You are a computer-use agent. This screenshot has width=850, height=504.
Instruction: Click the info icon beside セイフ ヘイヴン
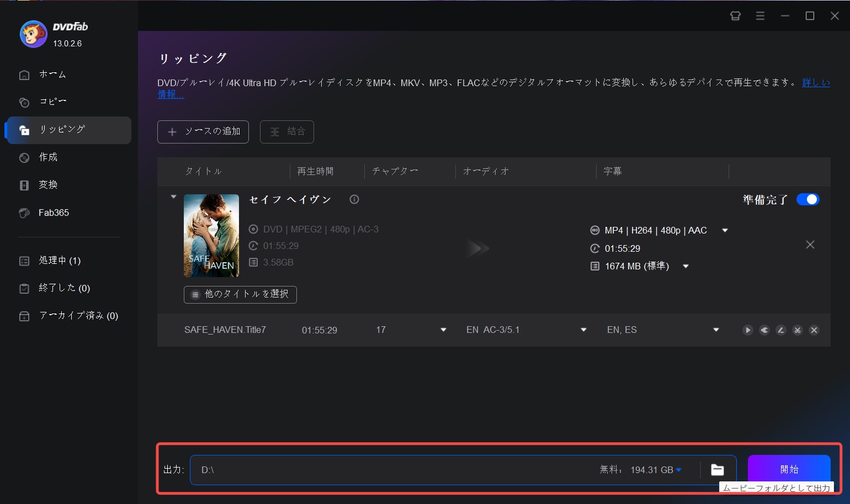click(354, 199)
